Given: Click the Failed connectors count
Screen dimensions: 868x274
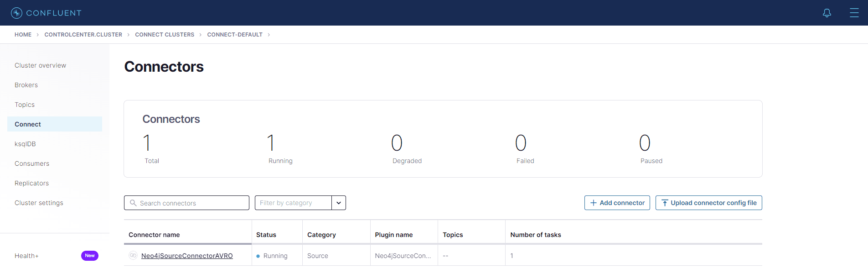Looking at the screenshot, I should coord(521,143).
